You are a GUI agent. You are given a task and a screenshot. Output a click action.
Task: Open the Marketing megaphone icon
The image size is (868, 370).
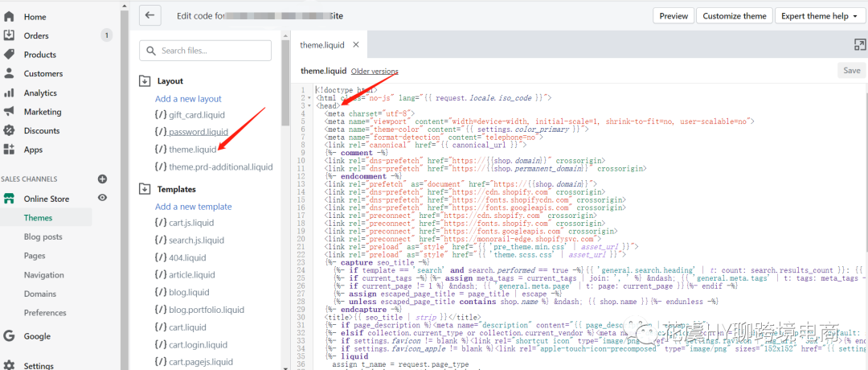coord(9,111)
